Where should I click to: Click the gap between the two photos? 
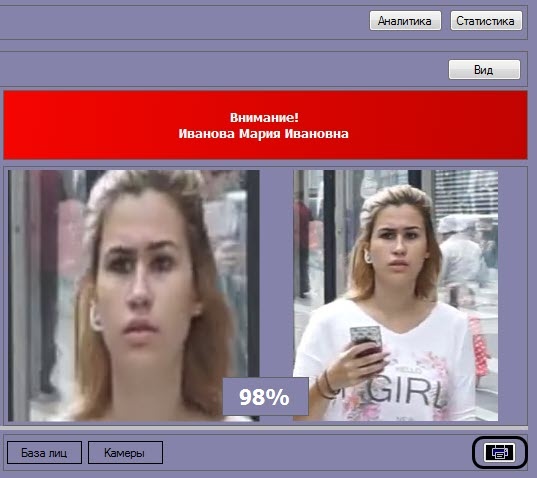click(x=276, y=274)
